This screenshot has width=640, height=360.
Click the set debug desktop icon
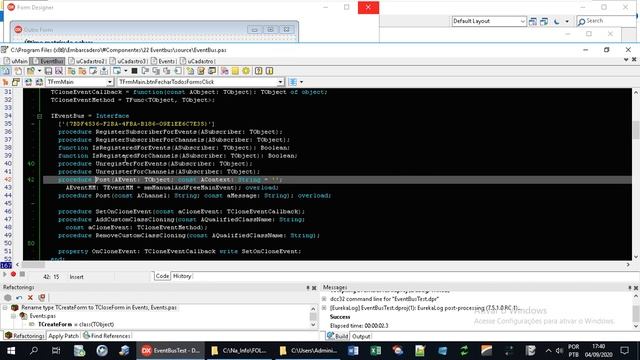[x=544, y=21]
